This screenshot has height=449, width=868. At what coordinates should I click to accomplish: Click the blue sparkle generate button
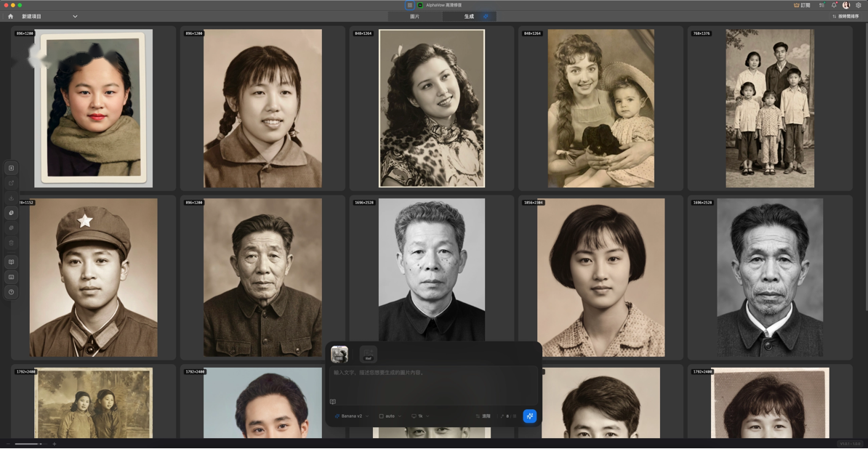[530, 416]
